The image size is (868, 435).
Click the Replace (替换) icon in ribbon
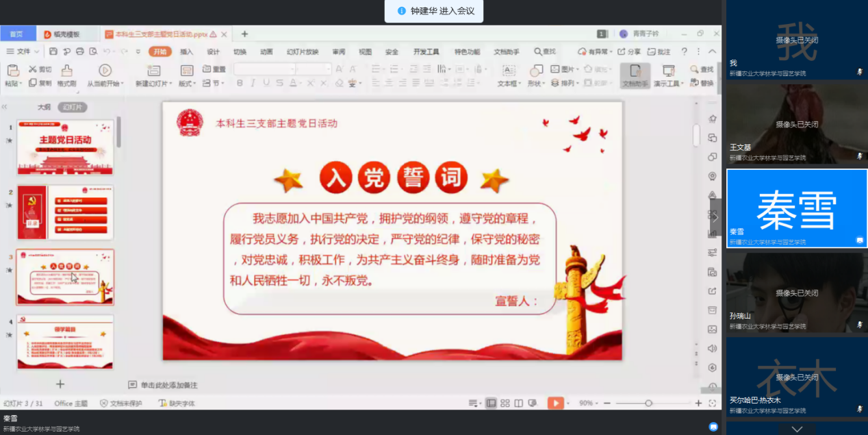tap(702, 83)
